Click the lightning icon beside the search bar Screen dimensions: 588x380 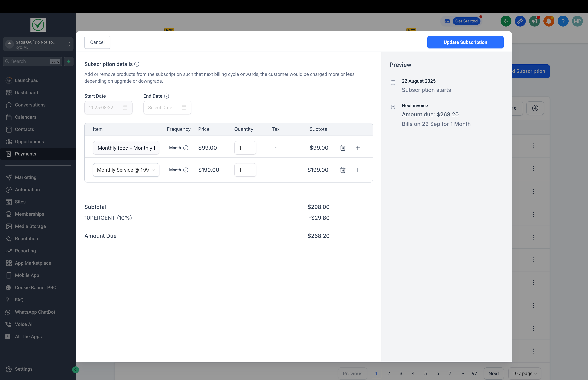pos(68,61)
